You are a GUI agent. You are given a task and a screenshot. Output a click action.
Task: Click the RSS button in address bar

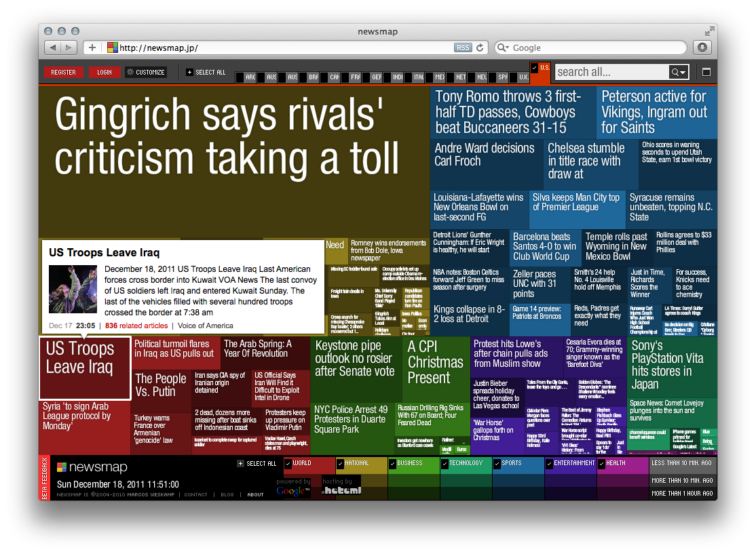[463, 47]
